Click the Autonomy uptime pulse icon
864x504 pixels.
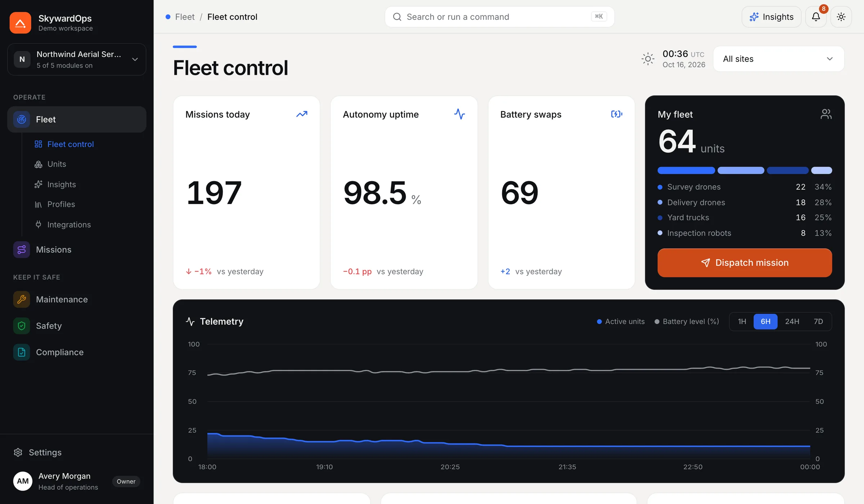tap(459, 114)
